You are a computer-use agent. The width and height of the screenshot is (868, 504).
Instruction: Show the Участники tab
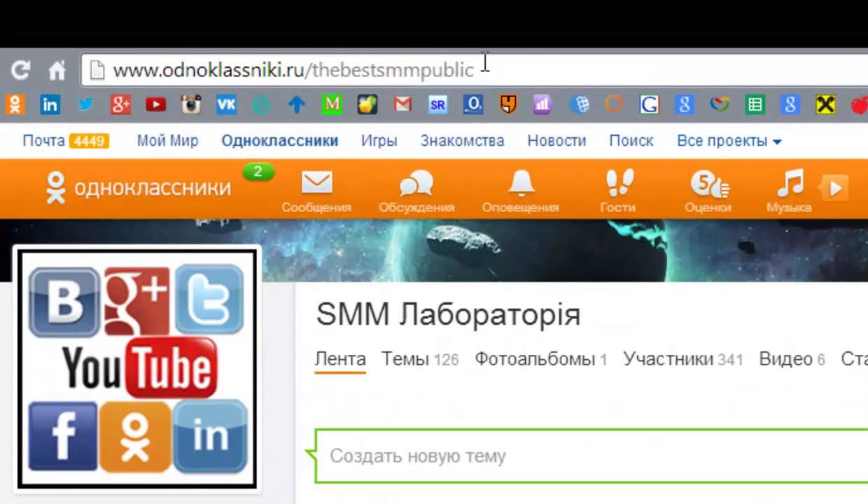[683, 359]
